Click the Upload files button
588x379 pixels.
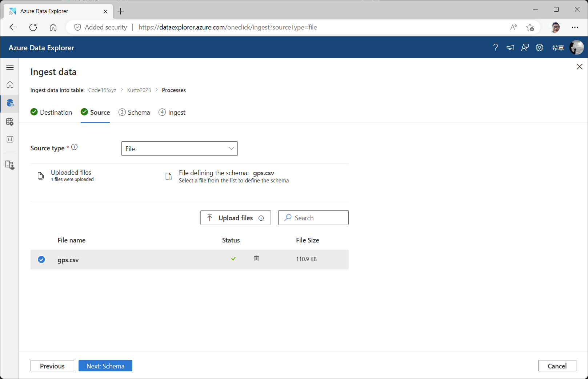[236, 218]
